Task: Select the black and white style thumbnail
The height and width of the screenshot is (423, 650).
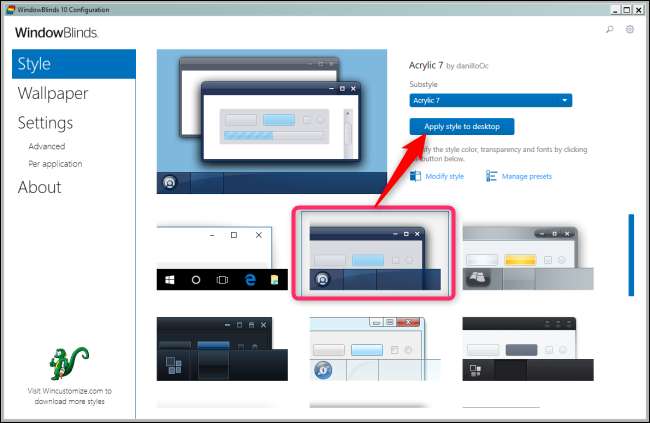Action: point(528,349)
